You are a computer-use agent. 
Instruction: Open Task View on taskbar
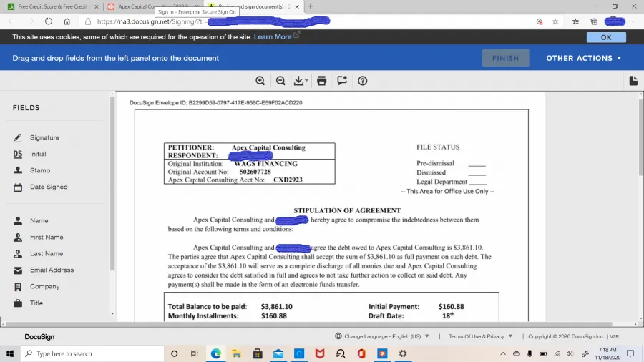(x=195, y=353)
